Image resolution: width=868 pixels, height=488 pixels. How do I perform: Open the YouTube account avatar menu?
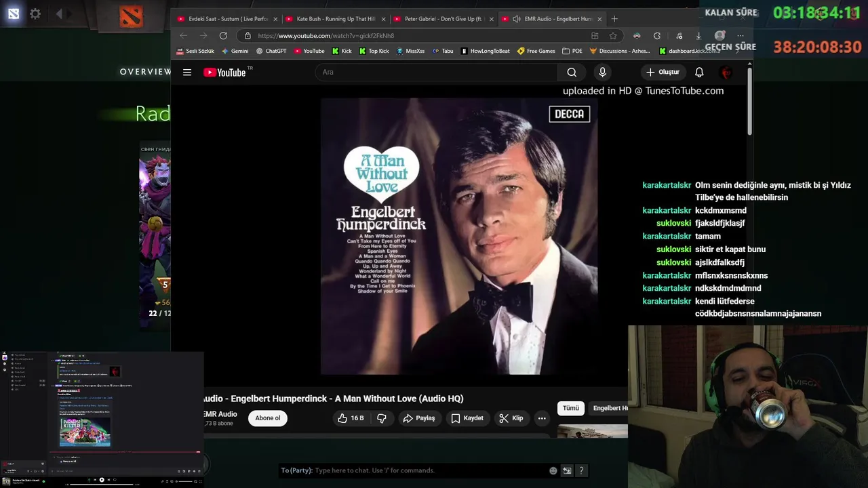coord(726,73)
